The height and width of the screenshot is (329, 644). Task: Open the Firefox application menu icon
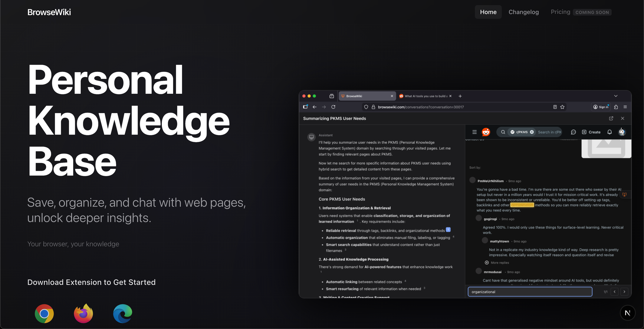(x=625, y=107)
